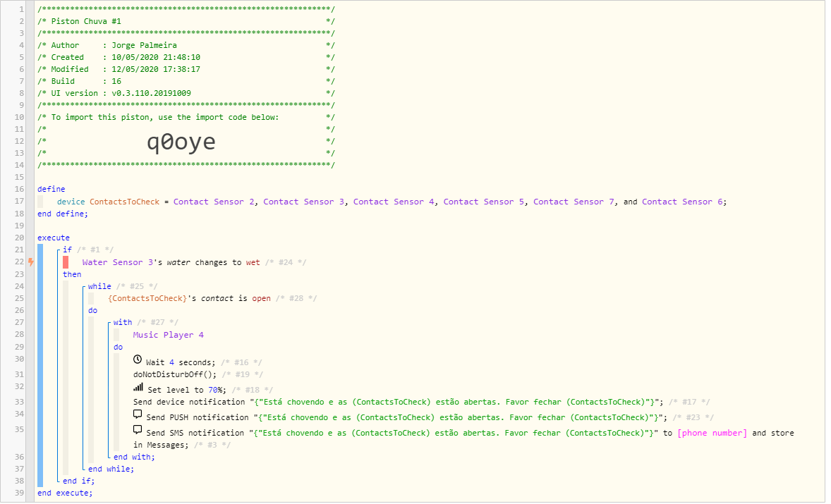Viewport: 831px width, 504px height.
Task: Click the 70% level value
Action: point(214,391)
